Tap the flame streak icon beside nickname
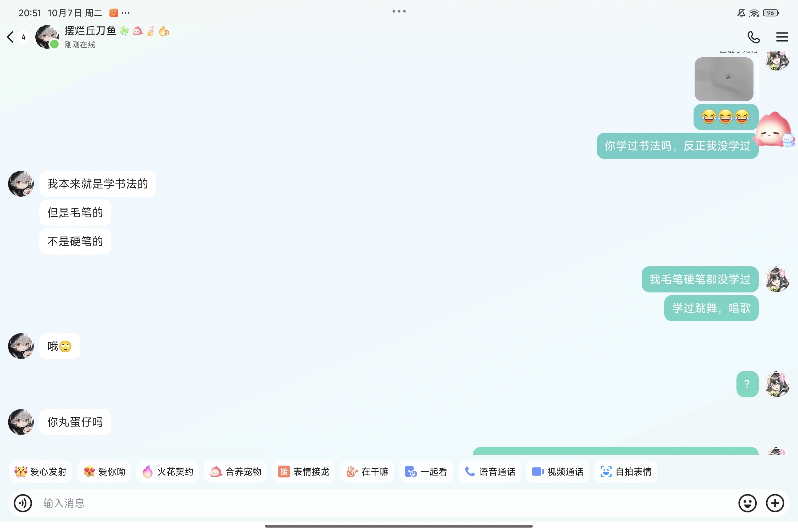The width and height of the screenshot is (798, 532). [x=164, y=31]
